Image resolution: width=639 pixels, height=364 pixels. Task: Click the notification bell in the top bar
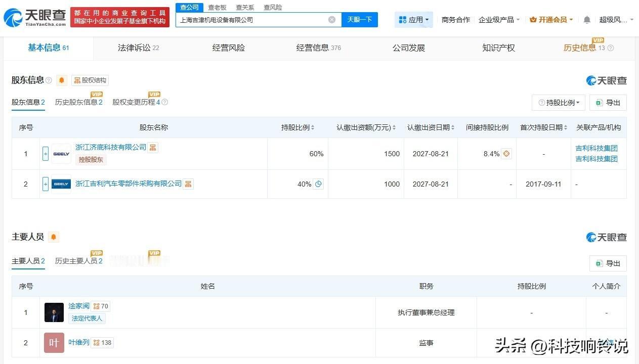(x=586, y=19)
